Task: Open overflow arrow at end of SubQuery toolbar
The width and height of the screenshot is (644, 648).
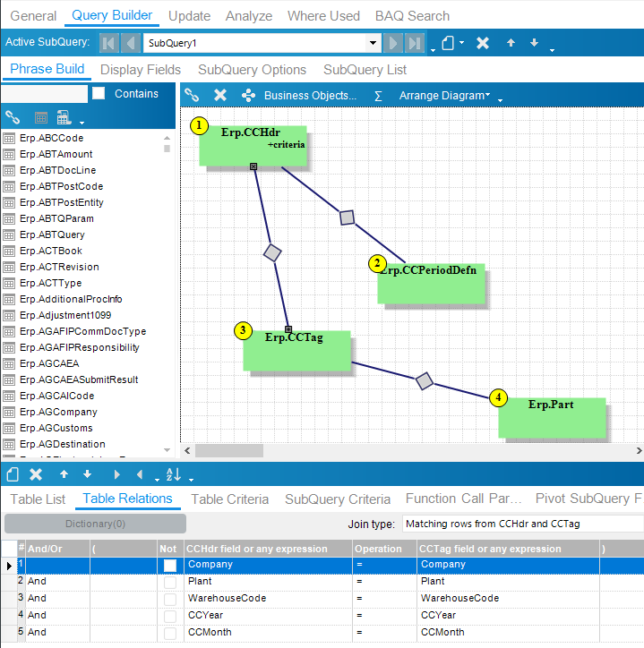Action: (x=552, y=50)
